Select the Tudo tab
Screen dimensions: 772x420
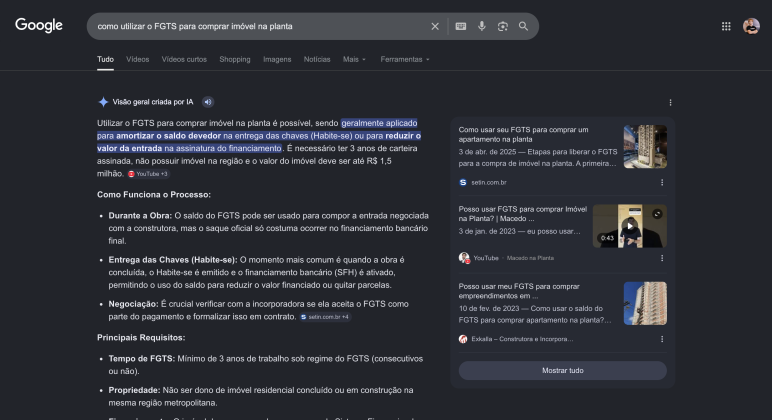(105, 59)
